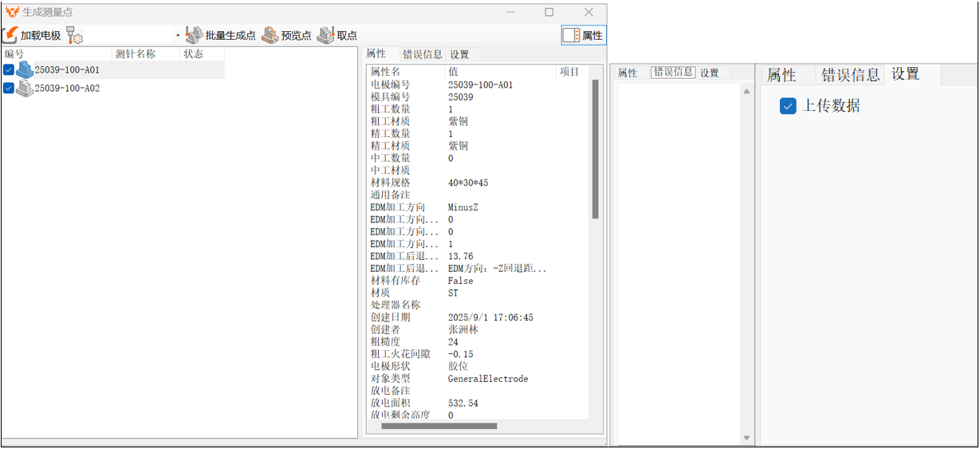980x449 pixels.
Task: Uncheck the 25039-100-A02 electrode checkbox
Action: [x=9, y=89]
